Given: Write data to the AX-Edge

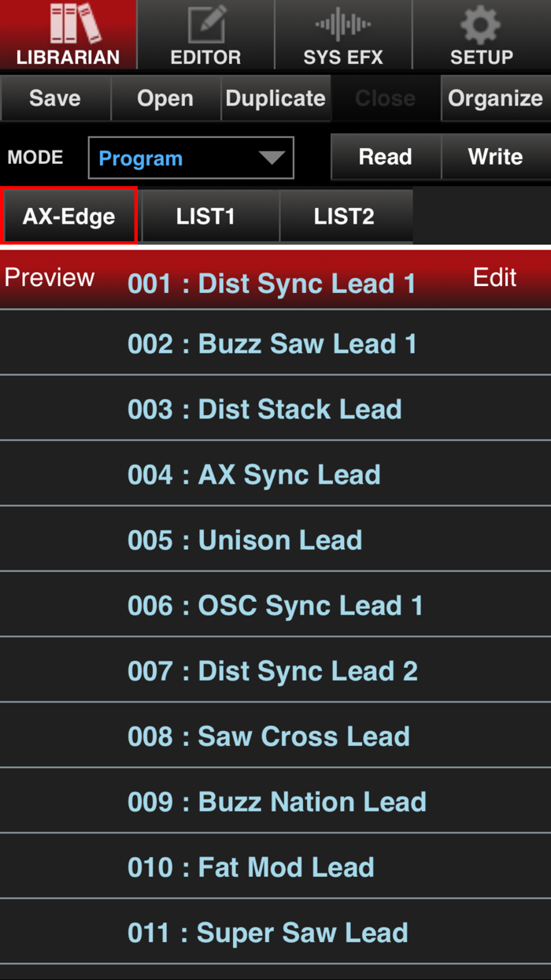Looking at the screenshot, I should tap(496, 157).
